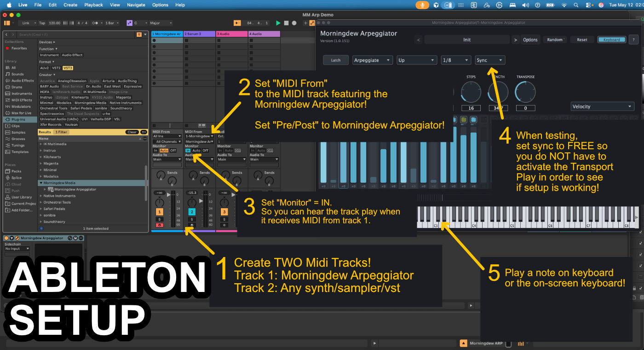Open Tunings in the library sidebar

[15, 145]
